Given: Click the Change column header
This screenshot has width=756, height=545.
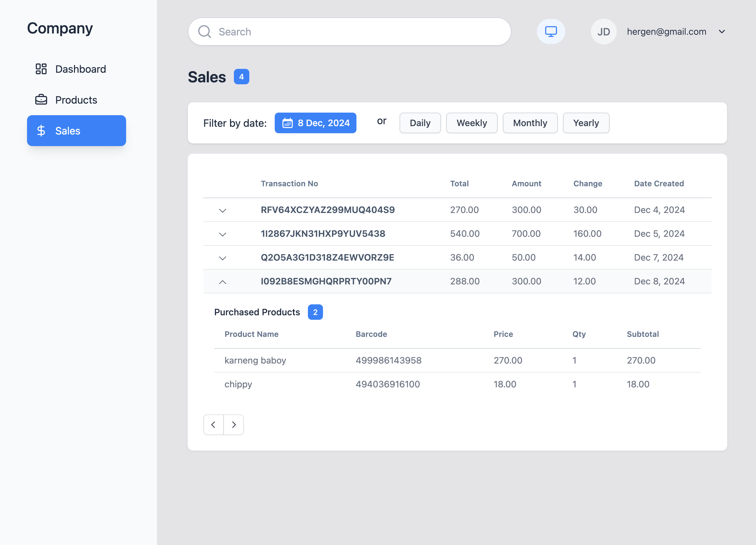Looking at the screenshot, I should pos(588,183).
